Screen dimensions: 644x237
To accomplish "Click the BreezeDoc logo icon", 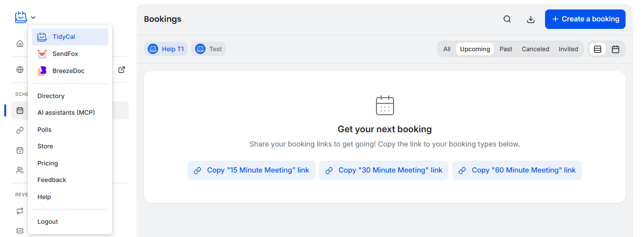I will coord(42,71).
